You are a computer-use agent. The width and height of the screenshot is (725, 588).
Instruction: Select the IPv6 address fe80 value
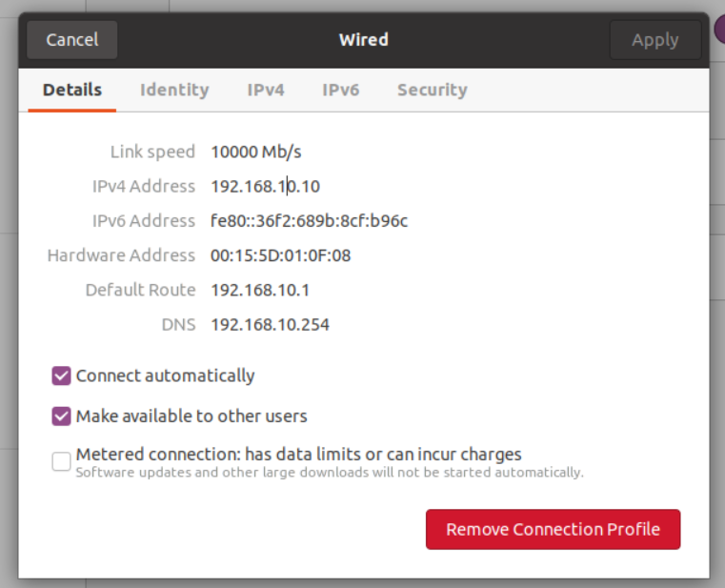coord(309,221)
